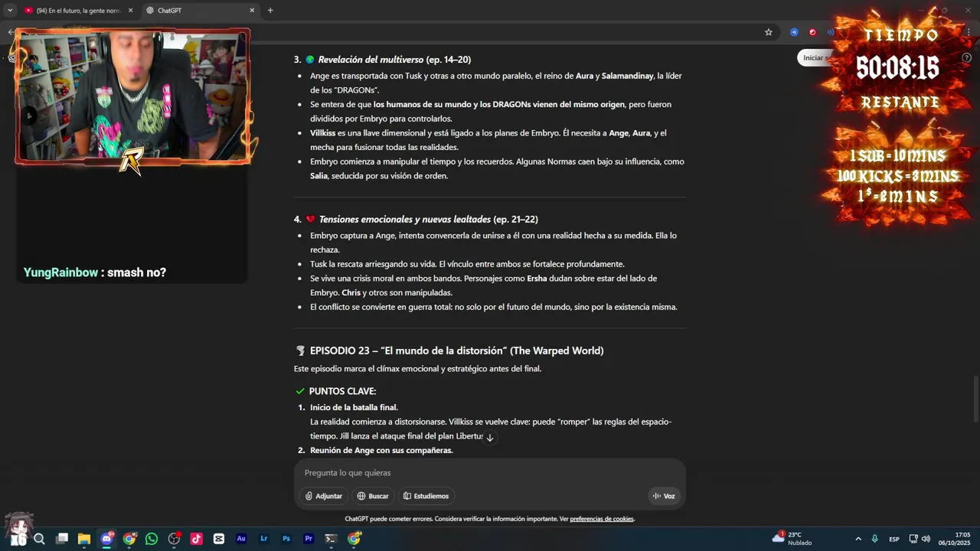Screen dimensions: 980x551
Task: Open Adobe Photoshop from the taskbar
Action: click(x=286, y=539)
